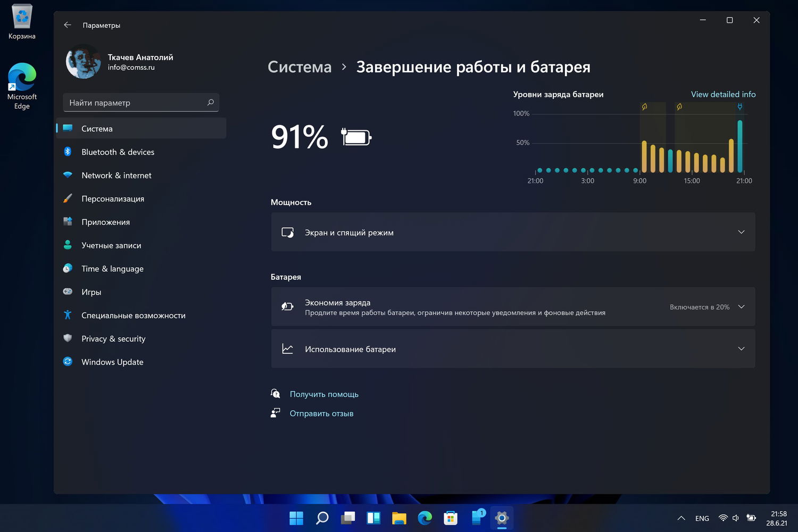
Task: Click the Экономия заряда battery saver icon
Action: pyautogui.click(x=288, y=306)
